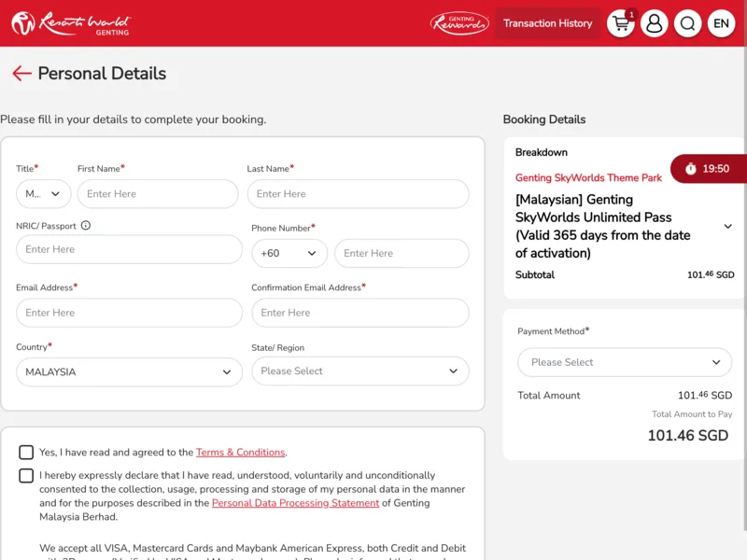
Task: Open the user account profile icon
Action: click(655, 23)
